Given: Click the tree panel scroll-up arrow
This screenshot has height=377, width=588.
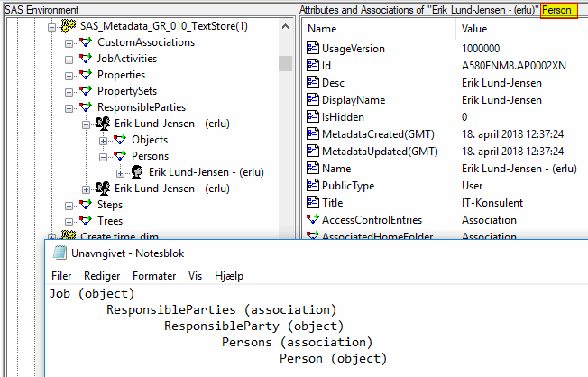Looking at the screenshot, I should point(285,27).
